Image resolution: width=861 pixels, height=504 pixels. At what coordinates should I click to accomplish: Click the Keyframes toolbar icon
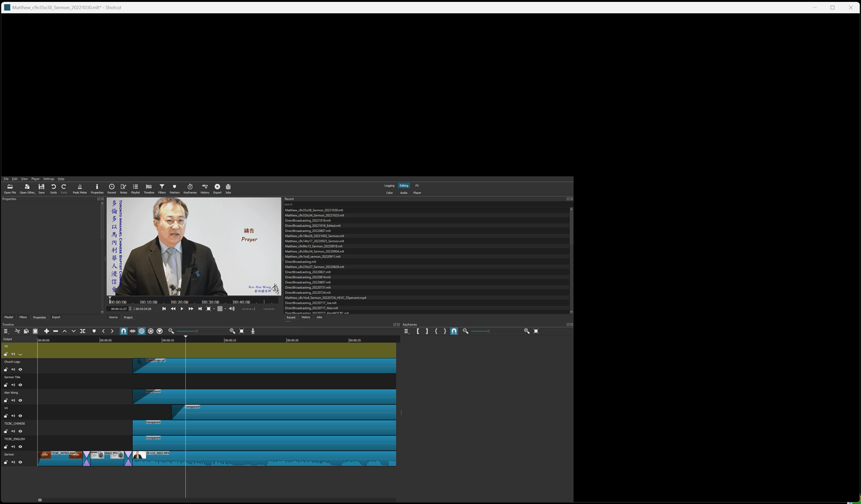point(190,188)
